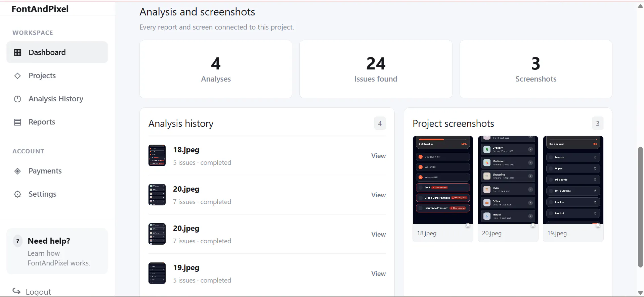
Task: Open Settings page
Action: tap(57, 194)
